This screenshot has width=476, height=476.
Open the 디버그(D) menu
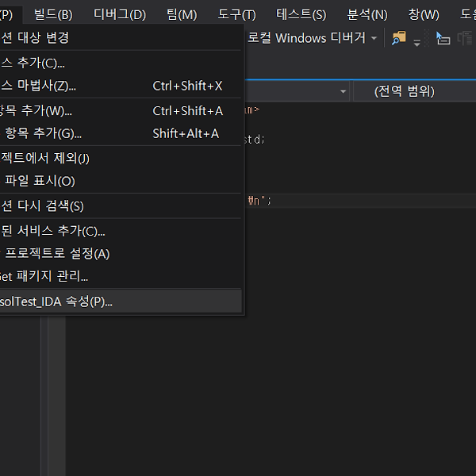120,14
